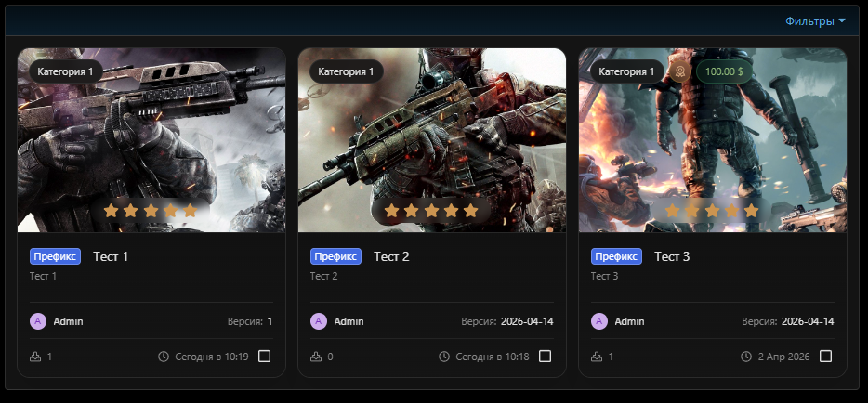Click the star rating on Тест 3 thumbnail
The width and height of the screenshot is (868, 403).
(x=712, y=211)
